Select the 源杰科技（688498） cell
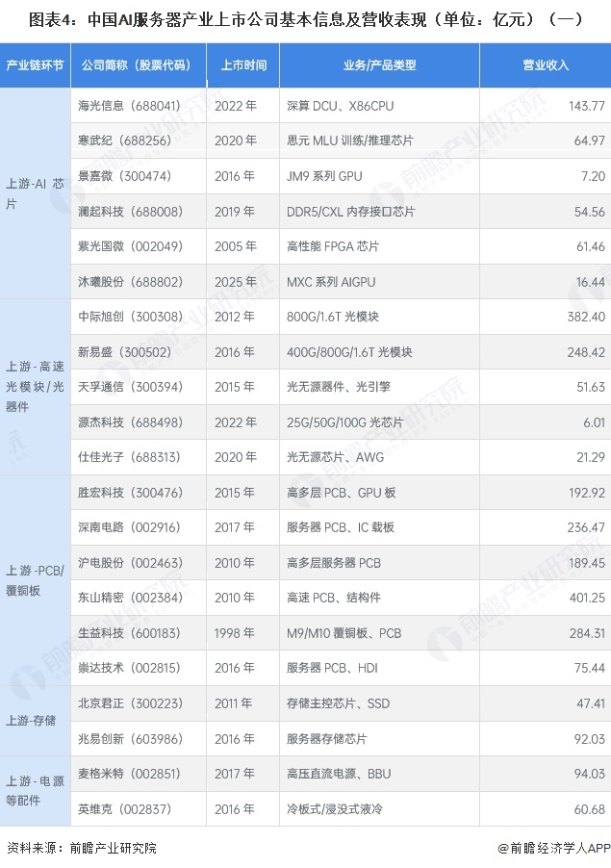The height and width of the screenshot is (868, 611). coord(139,422)
